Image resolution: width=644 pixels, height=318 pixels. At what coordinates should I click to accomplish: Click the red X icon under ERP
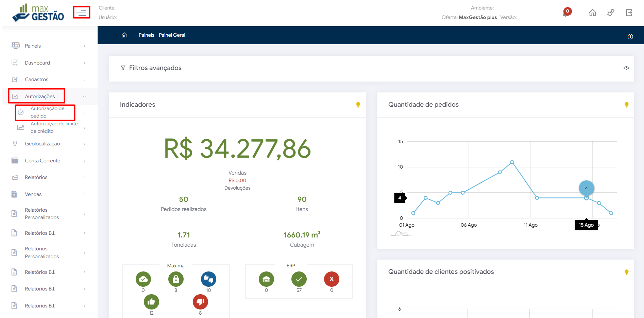point(332,279)
